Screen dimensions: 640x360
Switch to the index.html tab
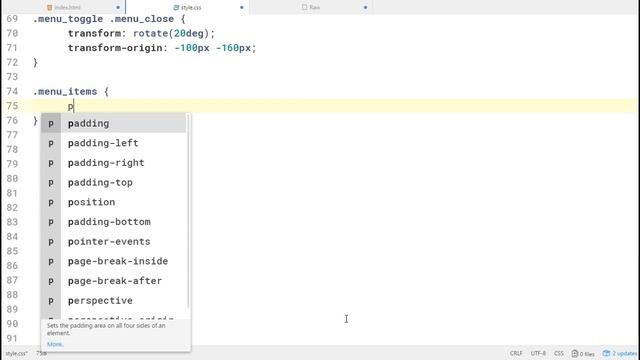point(64,7)
